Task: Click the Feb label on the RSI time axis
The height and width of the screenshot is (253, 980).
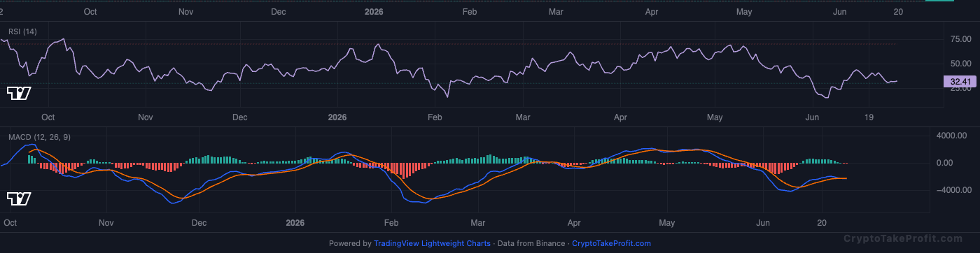Action: [x=435, y=117]
